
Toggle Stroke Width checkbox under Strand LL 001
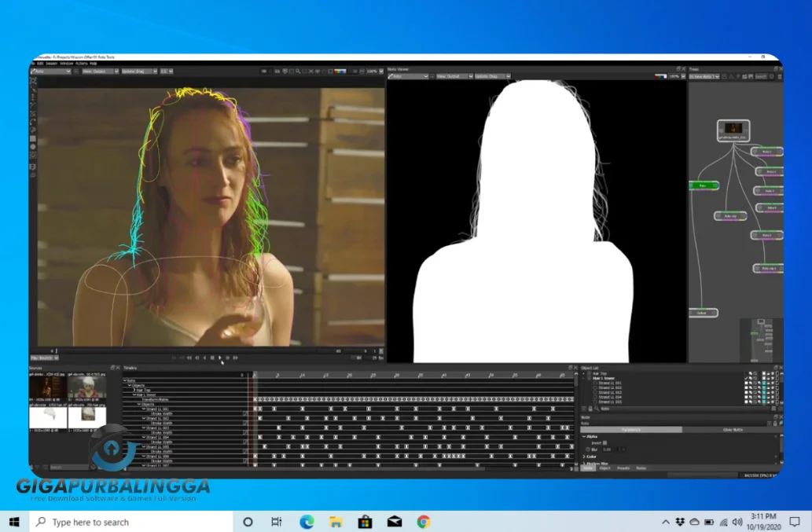pyautogui.click(x=245, y=413)
